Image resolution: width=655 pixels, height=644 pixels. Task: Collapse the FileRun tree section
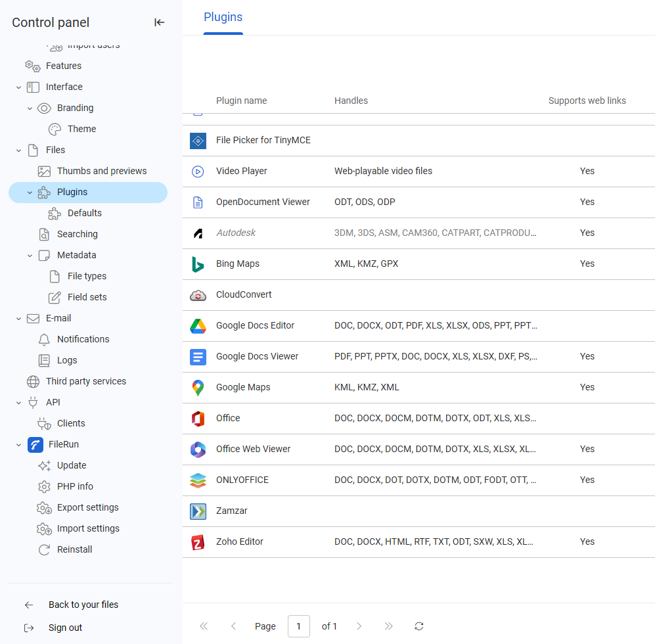18,445
